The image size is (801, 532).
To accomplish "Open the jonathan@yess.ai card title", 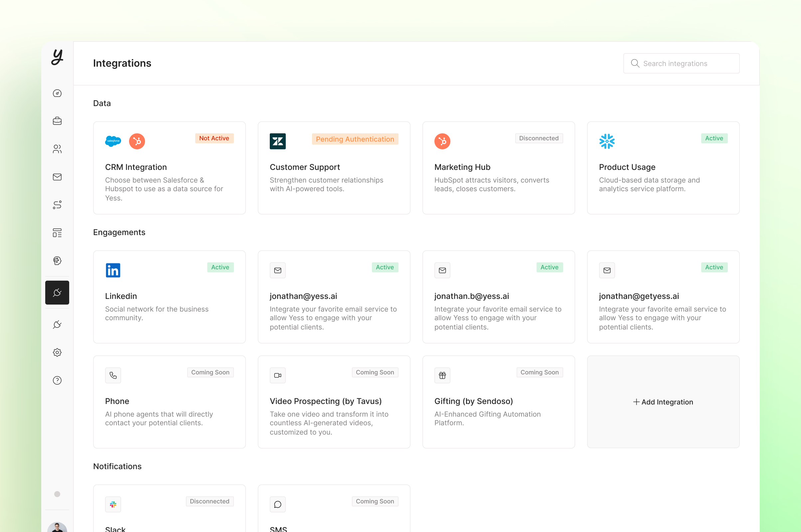I will (303, 296).
